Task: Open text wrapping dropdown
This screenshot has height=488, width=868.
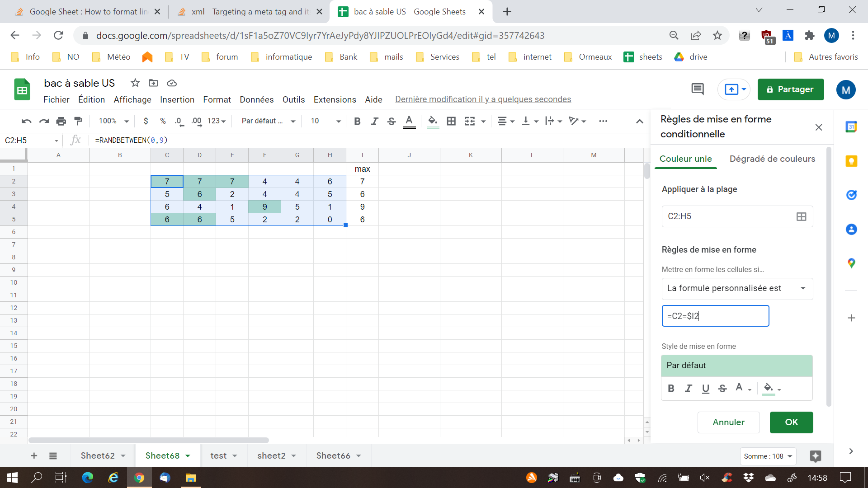Action: point(553,121)
